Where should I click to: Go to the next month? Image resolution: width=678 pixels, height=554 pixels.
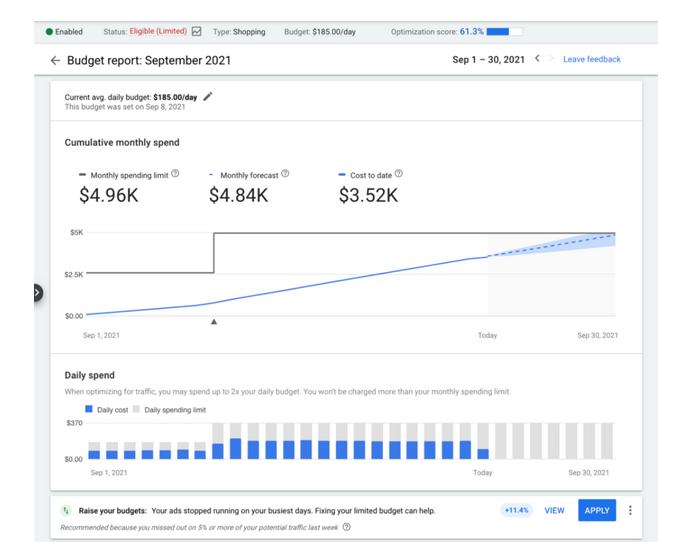tap(551, 59)
